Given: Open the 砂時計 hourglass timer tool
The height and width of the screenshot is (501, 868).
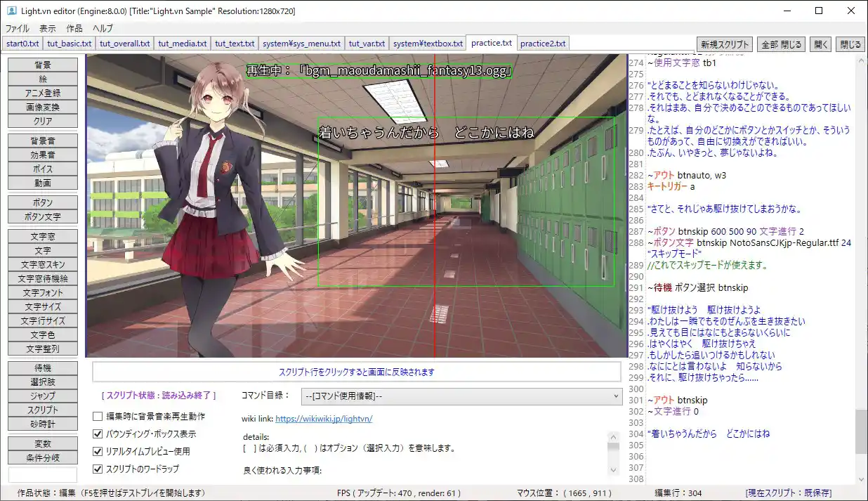Looking at the screenshot, I should pos(41,424).
